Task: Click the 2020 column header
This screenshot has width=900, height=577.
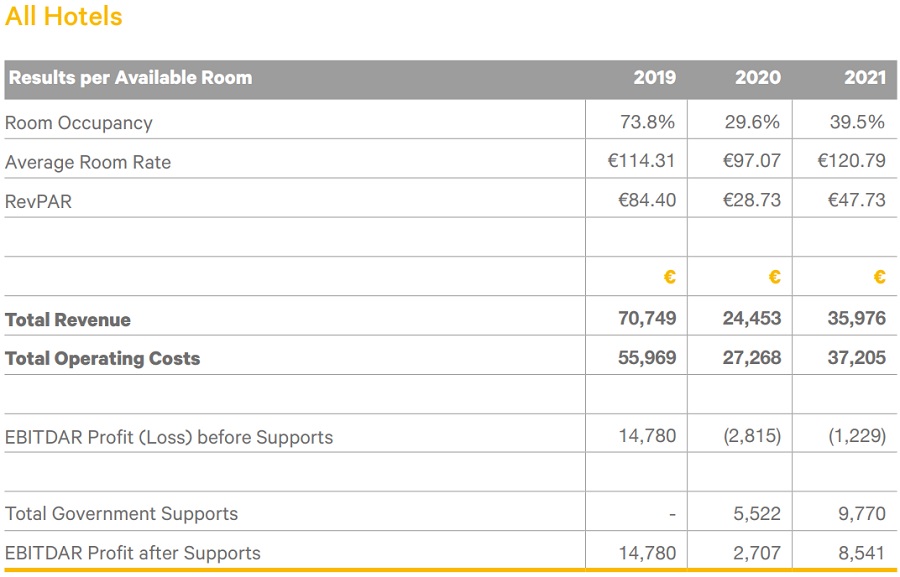Action: pyautogui.click(x=758, y=78)
